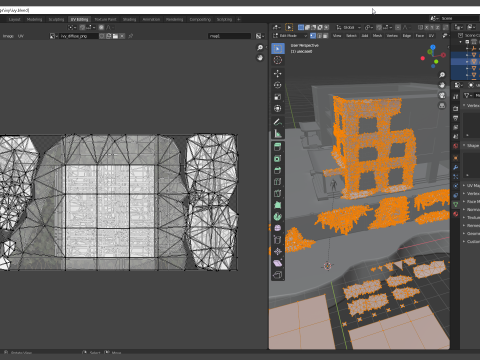Open the Material properties tab
The height and width of the screenshot is (360, 480).
[x=456, y=214]
